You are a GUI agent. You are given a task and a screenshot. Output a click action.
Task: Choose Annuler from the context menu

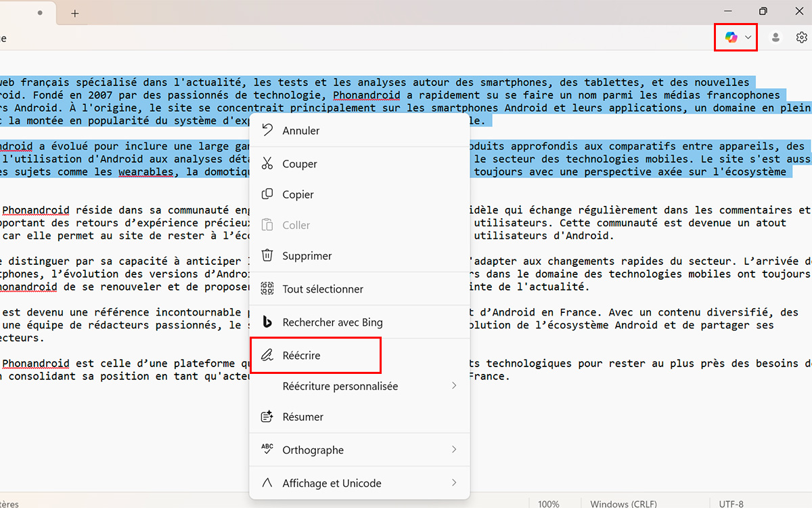pos(359,131)
